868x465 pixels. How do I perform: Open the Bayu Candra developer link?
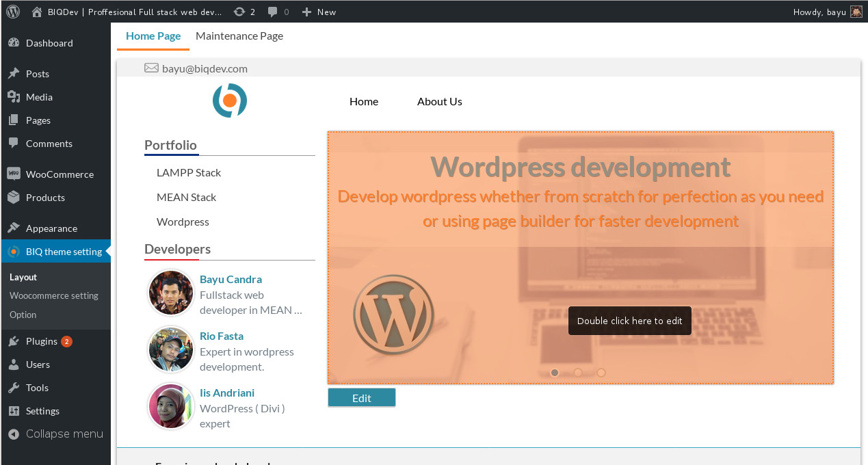231,279
